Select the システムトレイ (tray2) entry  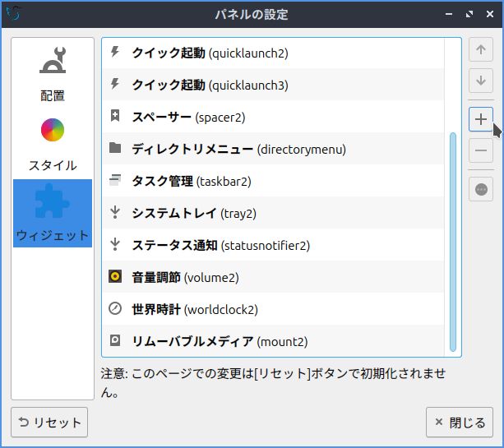[x=273, y=213]
